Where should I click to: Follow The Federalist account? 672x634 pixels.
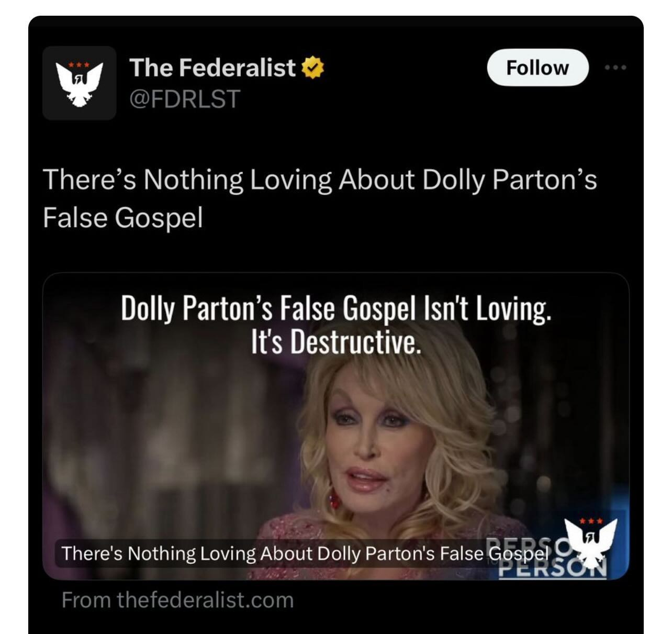click(537, 68)
